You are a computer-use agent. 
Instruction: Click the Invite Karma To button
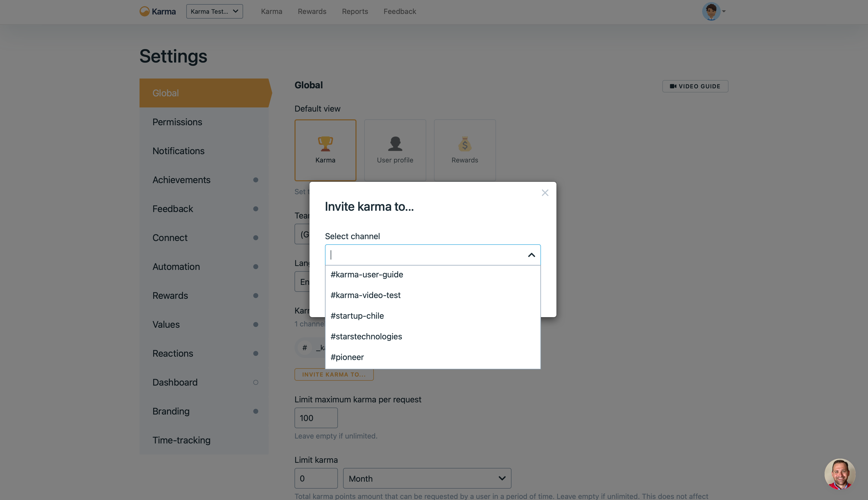pyautogui.click(x=334, y=374)
